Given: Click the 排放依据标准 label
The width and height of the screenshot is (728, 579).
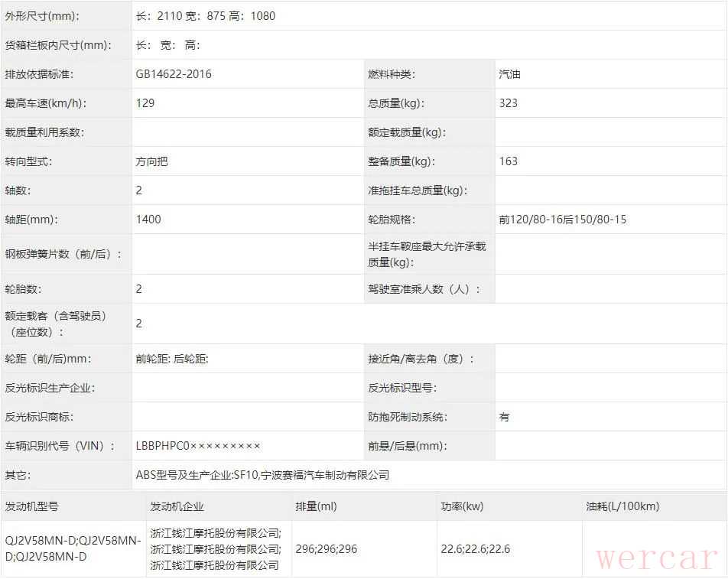Looking at the screenshot, I should 39,74.
